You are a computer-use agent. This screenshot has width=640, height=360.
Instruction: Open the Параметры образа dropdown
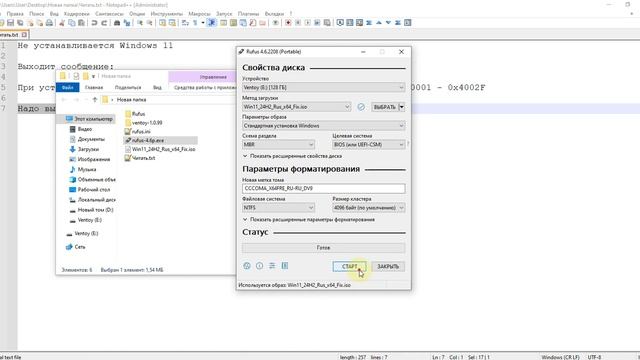(x=323, y=126)
